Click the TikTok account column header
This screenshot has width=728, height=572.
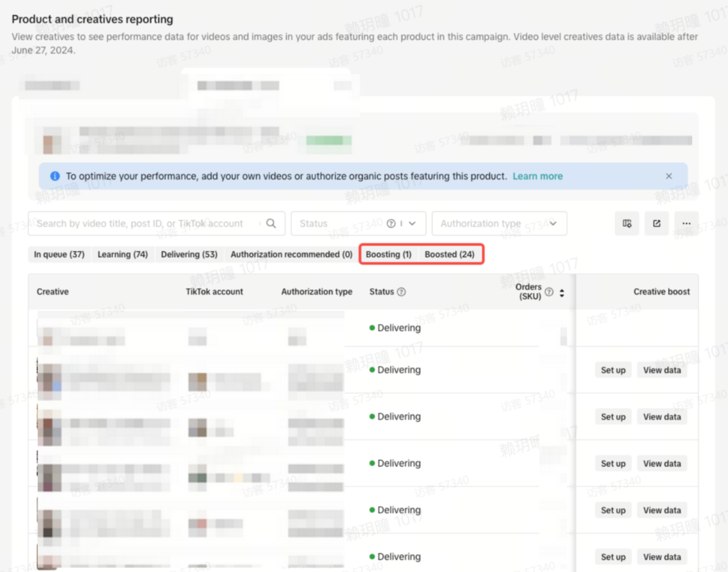pyautogui.click(x=214, y=292)
